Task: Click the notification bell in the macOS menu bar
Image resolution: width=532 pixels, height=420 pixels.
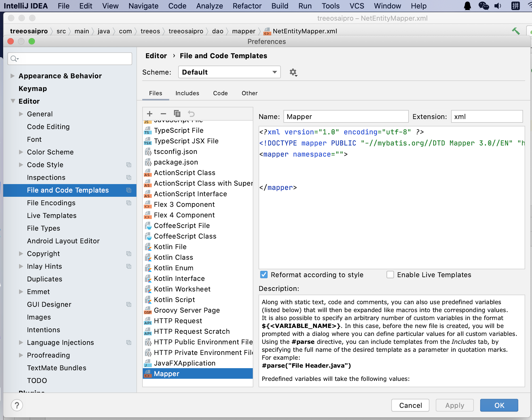Action: pyautogui.click(x=467, y=6)
